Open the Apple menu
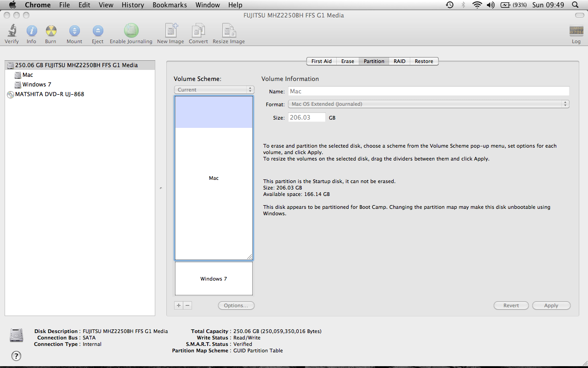The image size is (588, 368). (12, 5)
